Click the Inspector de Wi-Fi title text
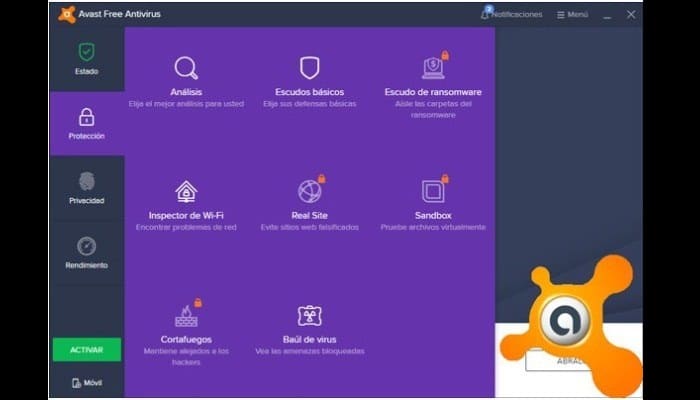 186,216
